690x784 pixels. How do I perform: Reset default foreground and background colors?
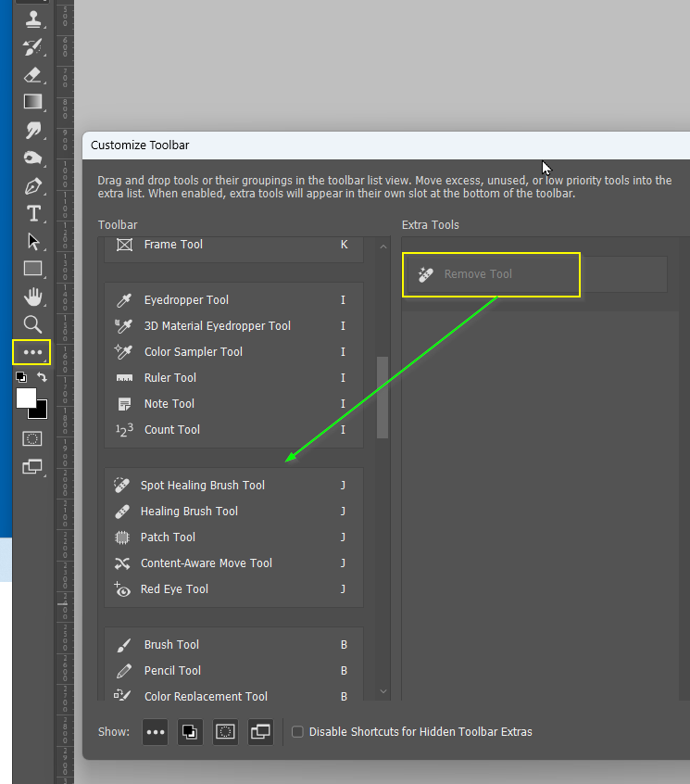click(21, 376)
